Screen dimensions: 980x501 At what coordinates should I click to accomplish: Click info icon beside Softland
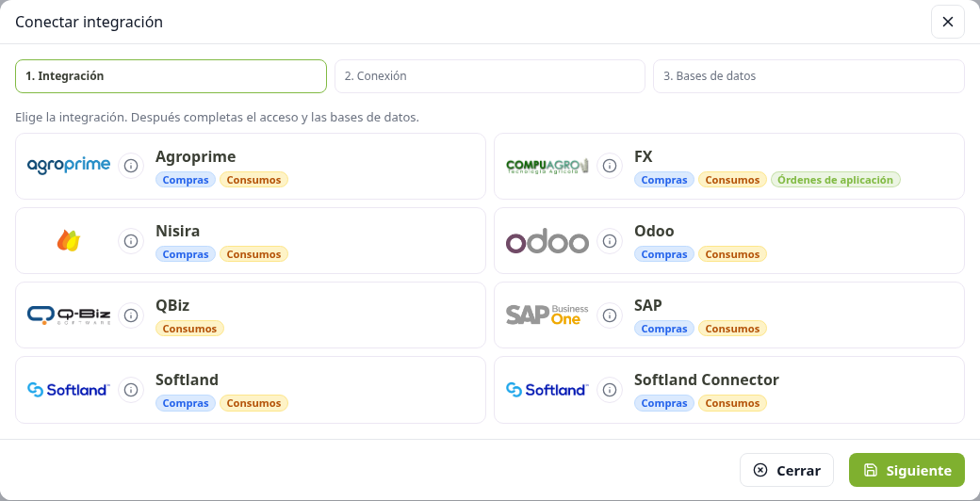click(x=131, y=390)
